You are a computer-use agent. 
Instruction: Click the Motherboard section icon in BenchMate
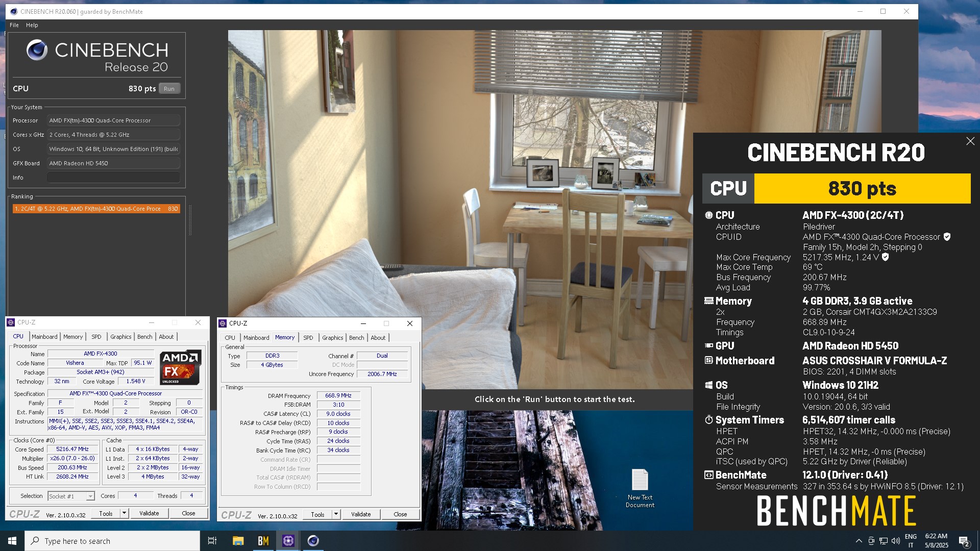click(709, 361)
